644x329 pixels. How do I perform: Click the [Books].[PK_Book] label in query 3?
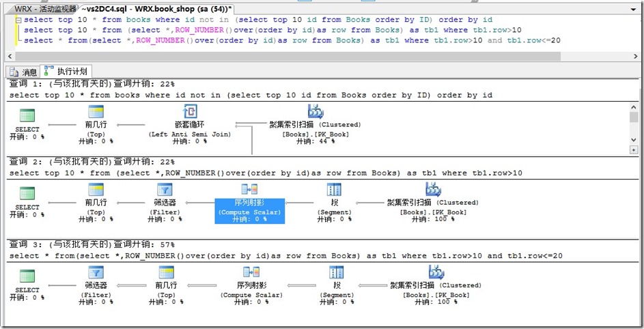(x=436, y=295)
